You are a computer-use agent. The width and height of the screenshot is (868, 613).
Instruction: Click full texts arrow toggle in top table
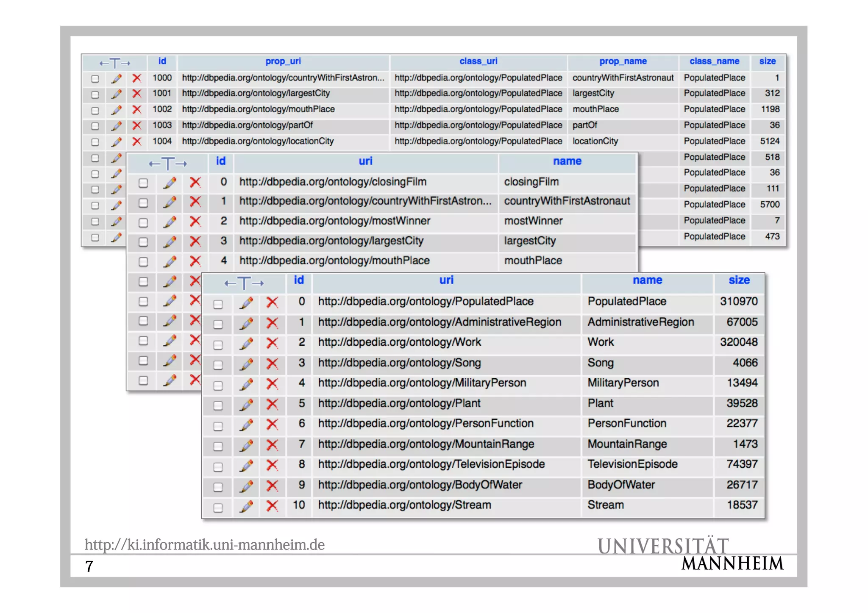coord(115,63)
